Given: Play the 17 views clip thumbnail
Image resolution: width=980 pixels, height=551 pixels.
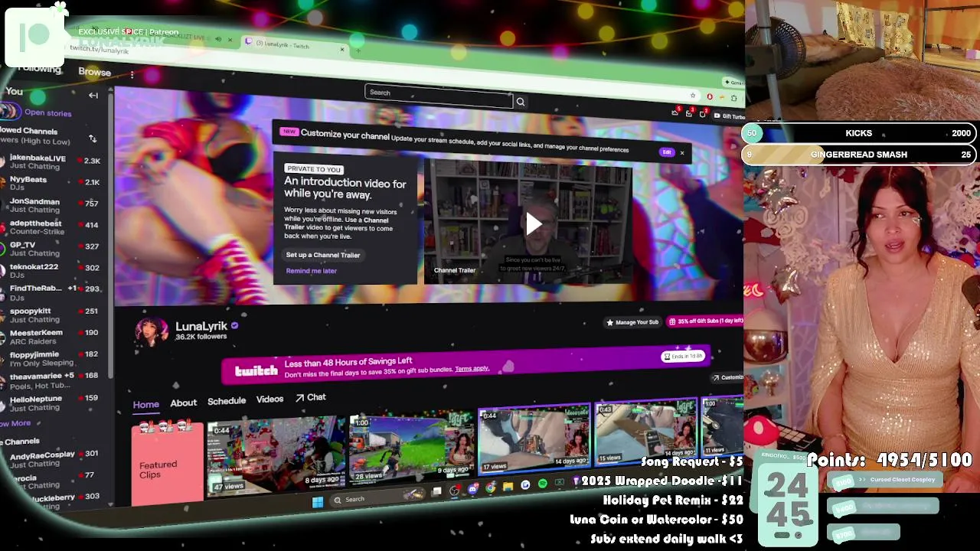Looking at the screenshot, I should pyautogui.click(x=534, y=440).
